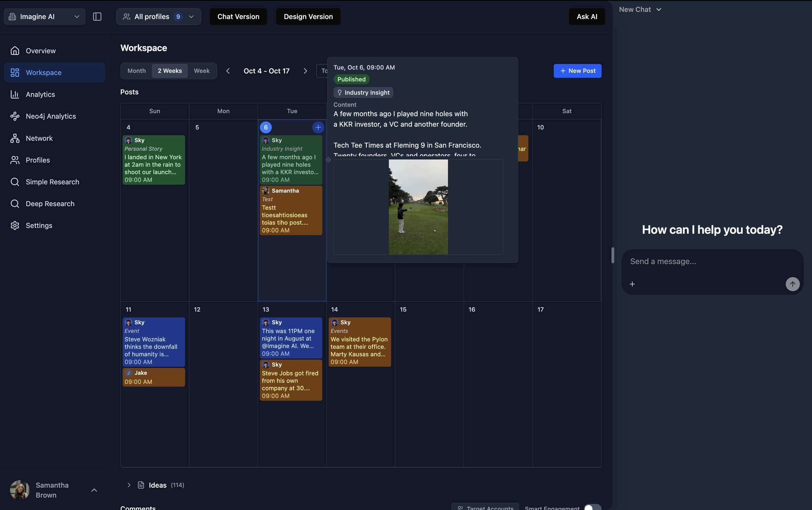Open the All profiles dropdown
This screenshot has width=812, height=510.
159,17
